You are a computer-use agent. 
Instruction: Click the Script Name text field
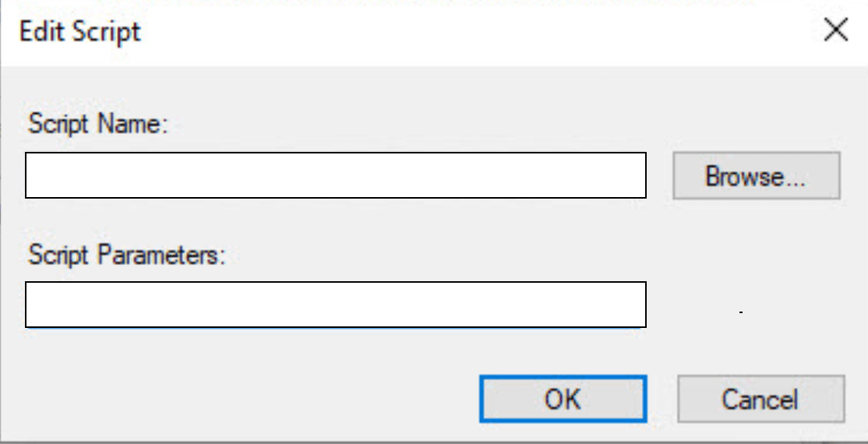336,175
